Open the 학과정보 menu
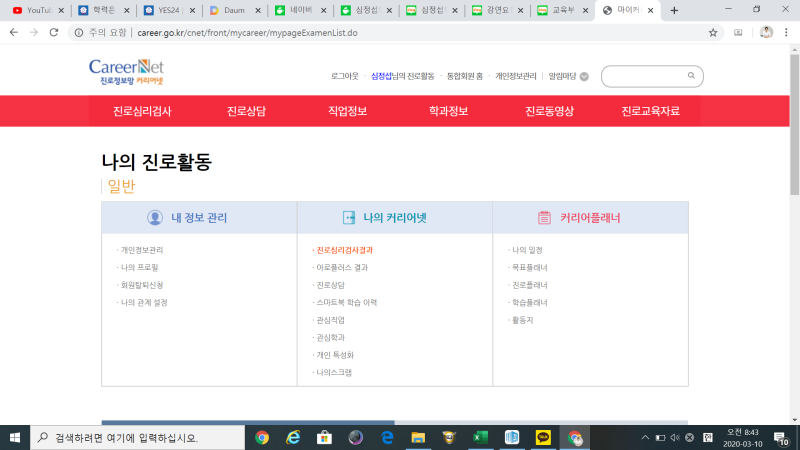The height and width of the screenshot is (450, 800). click(x=448, y=111)
